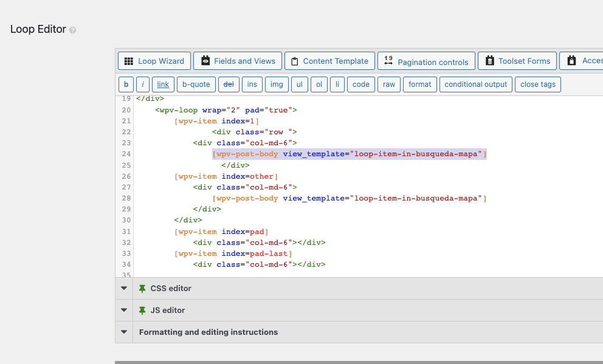This screenshot has width=603, height=364.
Task: Insert conditional output shortcode
Action: (476, 84)
